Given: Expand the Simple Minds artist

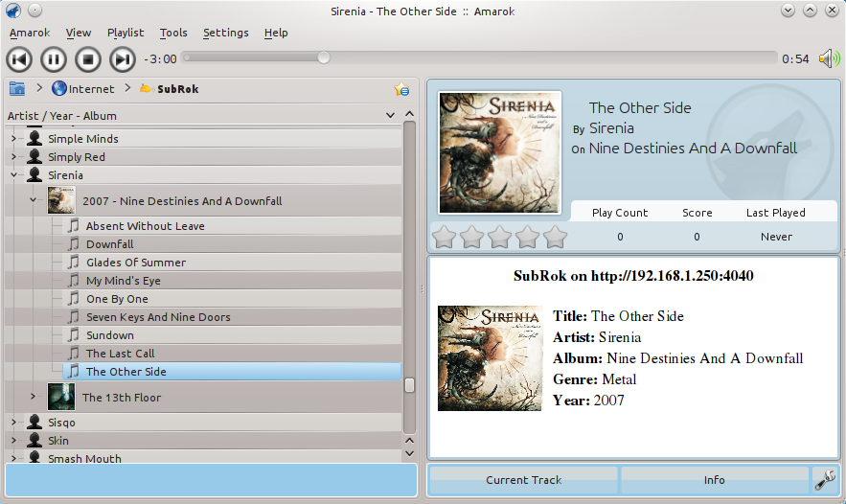Looking at the screenshot, I should pyautogui.click(x=14, y=139).
